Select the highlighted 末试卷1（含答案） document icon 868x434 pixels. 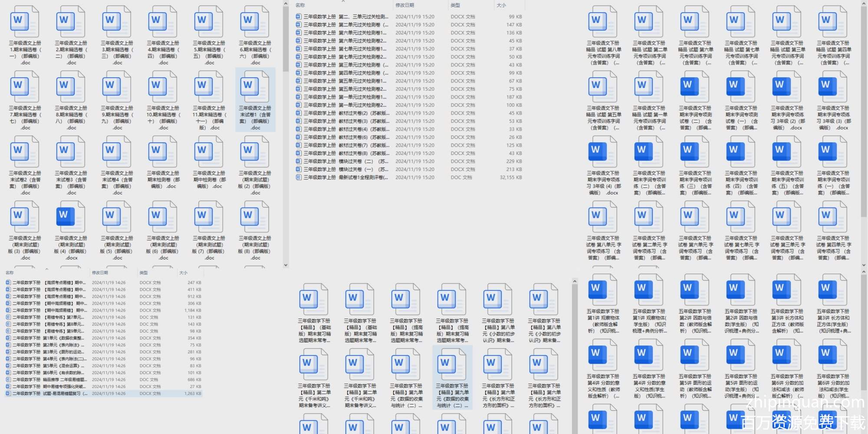coord(255,87)
